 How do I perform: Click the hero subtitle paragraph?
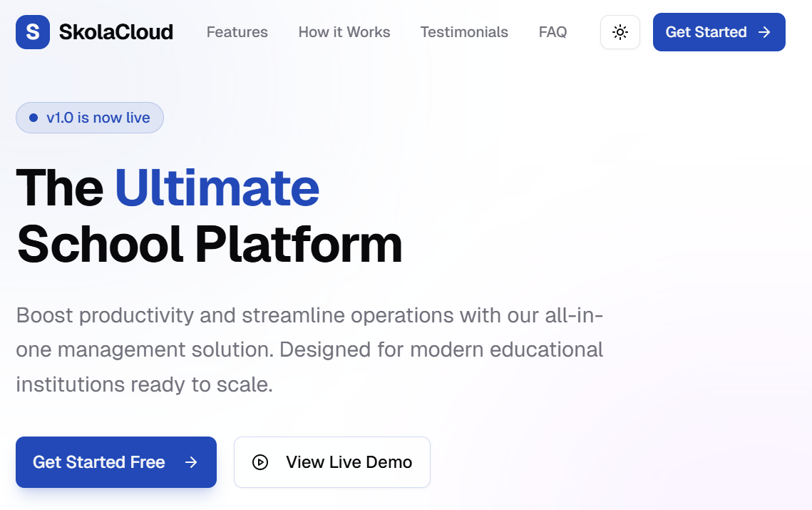pos(309,350)
